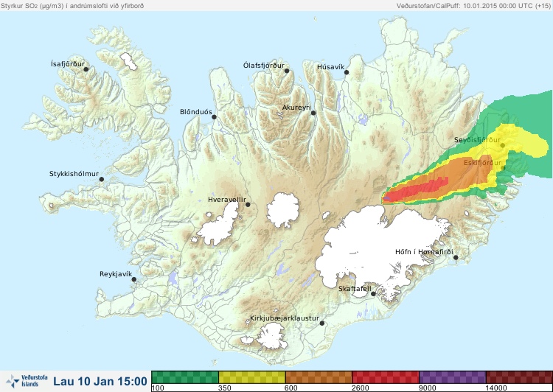553x392 pixels.
Task: Click the Skaftafell marker dot
Action: 373,294
